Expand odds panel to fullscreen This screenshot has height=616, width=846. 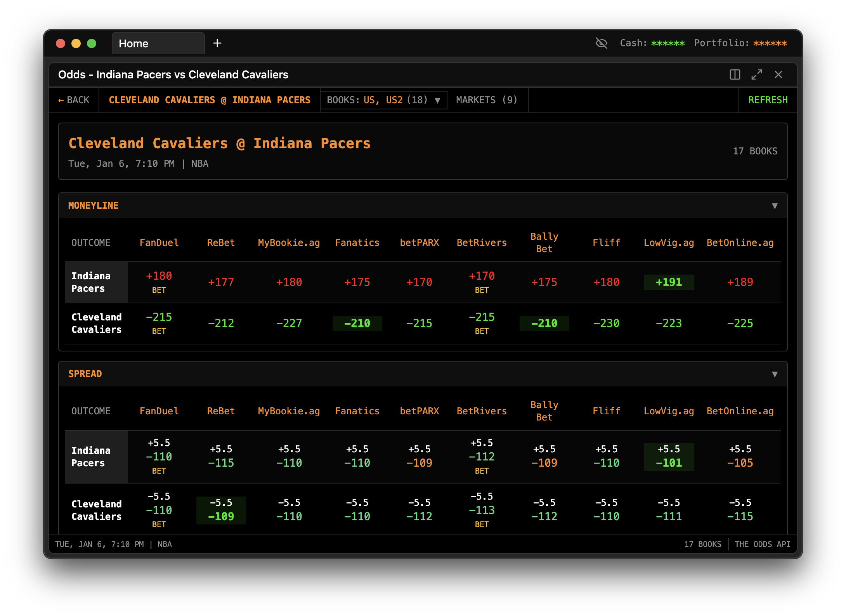[756, 74]
